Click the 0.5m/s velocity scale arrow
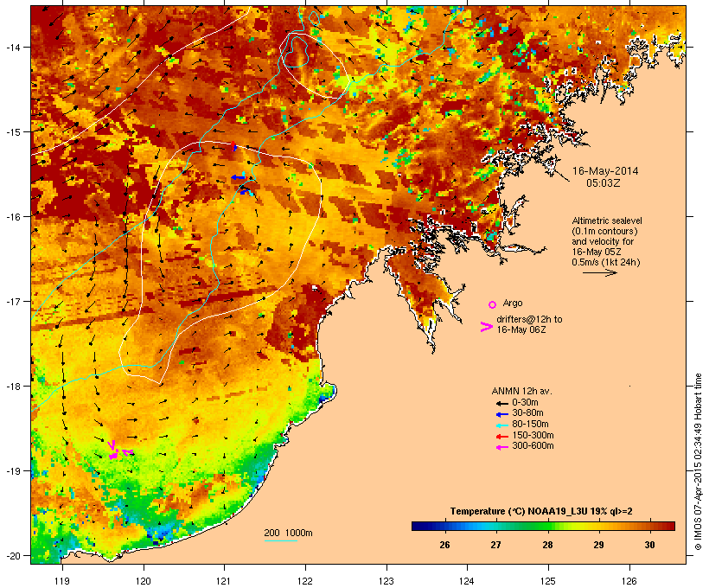This screenshot has height=588, width=709. pos(599,272)
